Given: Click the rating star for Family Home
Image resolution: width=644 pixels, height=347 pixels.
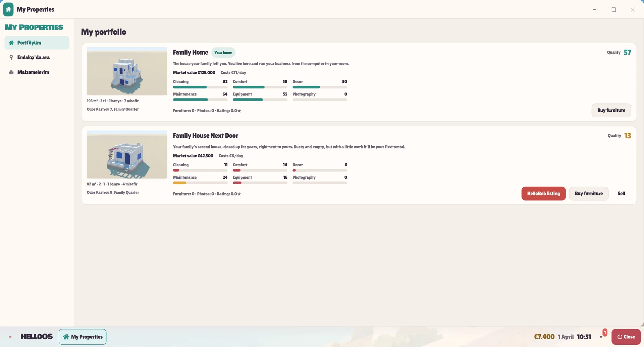Looking at the screenshot, I should point(239,111).
